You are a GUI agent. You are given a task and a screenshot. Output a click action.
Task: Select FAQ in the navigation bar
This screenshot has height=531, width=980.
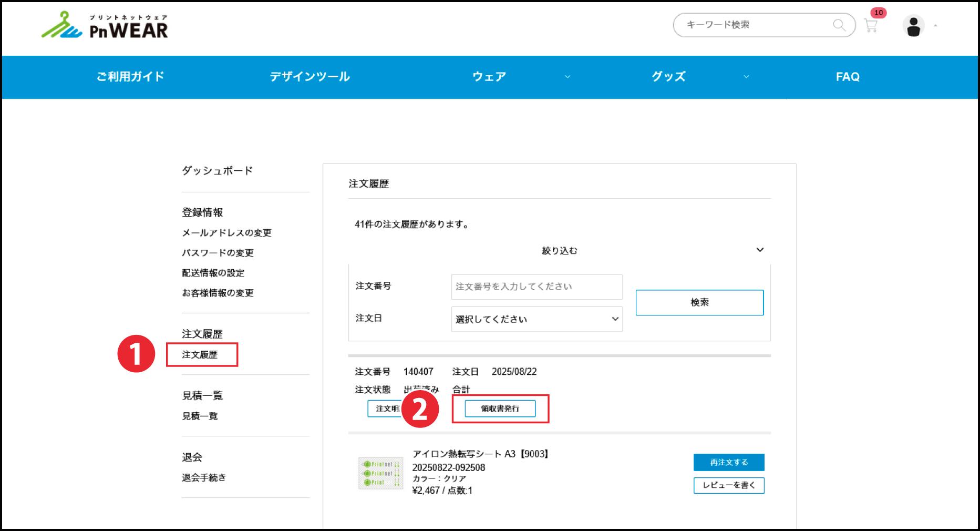pyautogui.click(x=847, y=77)
